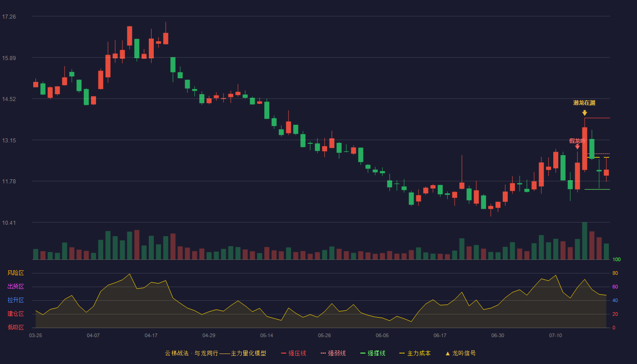Toggle the 主力成本 legend item
The width and height of the screenshot is (637, 364).
[415, 353]
